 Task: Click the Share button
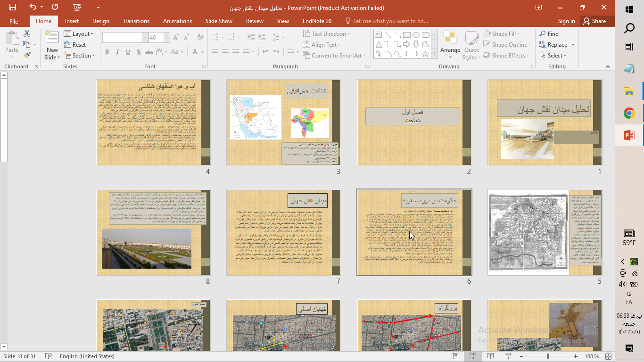[x=594, y=21]
